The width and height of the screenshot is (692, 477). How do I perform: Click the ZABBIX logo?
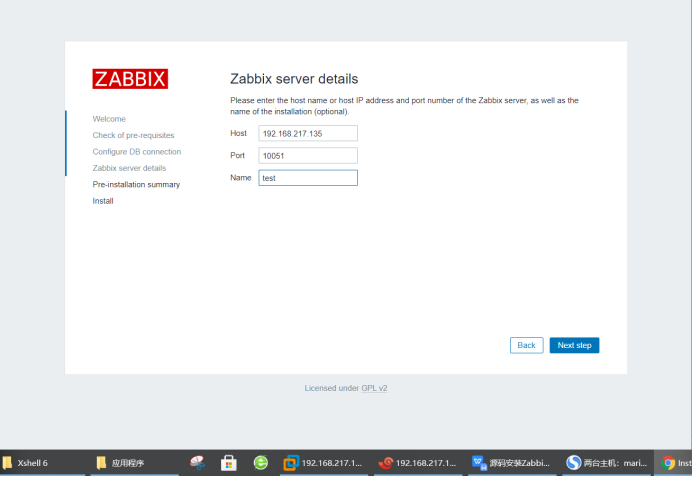pyautogui.click(x=130, y=79)
